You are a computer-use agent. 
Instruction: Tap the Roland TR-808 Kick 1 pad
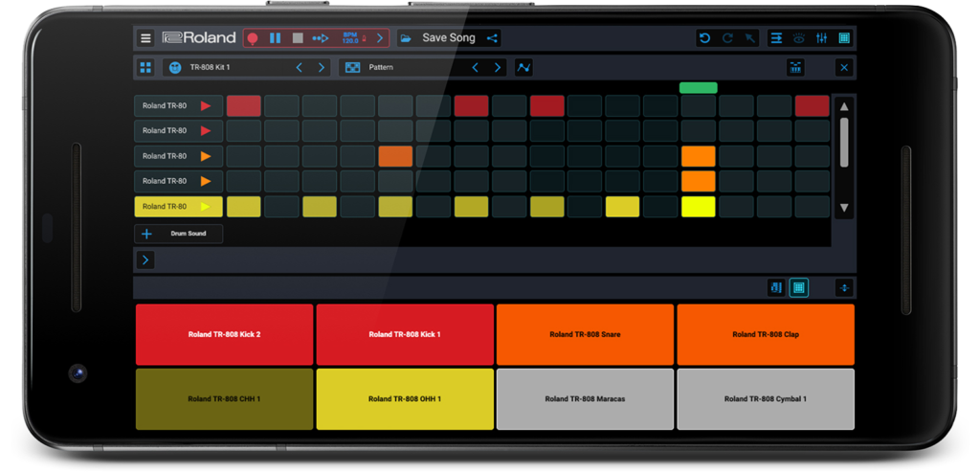click(x=405, y=335)
